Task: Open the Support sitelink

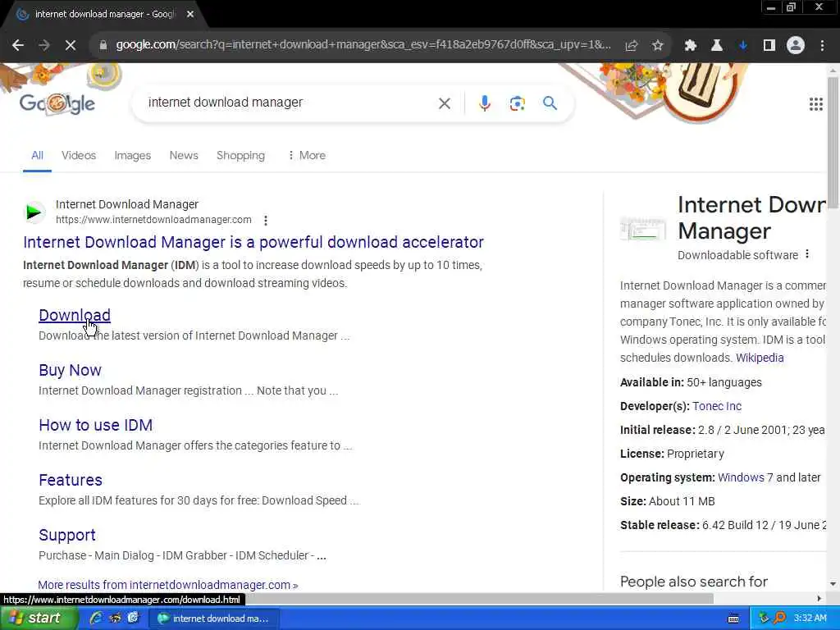Action: tap(67, 535)
